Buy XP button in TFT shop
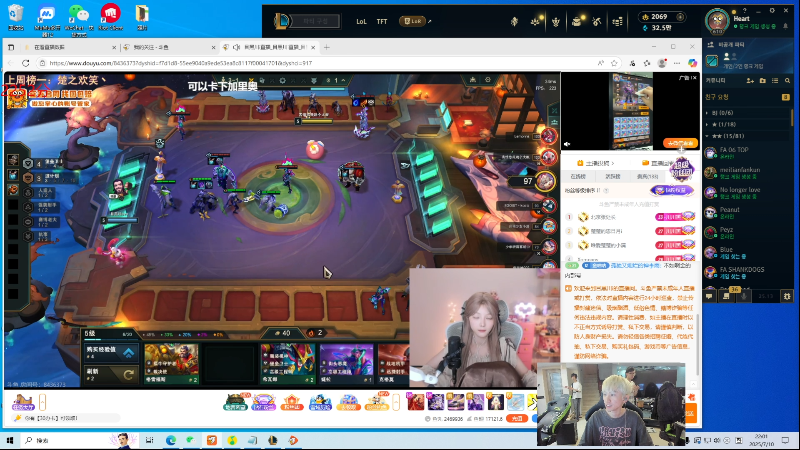This screenshot has width=800, height=450. 110,352
